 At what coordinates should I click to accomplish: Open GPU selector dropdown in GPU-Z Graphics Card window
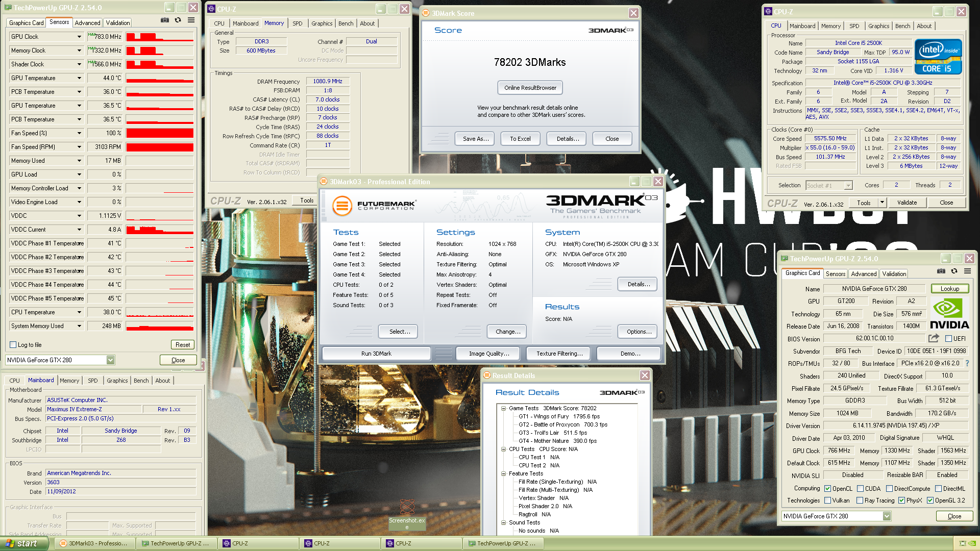click(x=887, y=516)
